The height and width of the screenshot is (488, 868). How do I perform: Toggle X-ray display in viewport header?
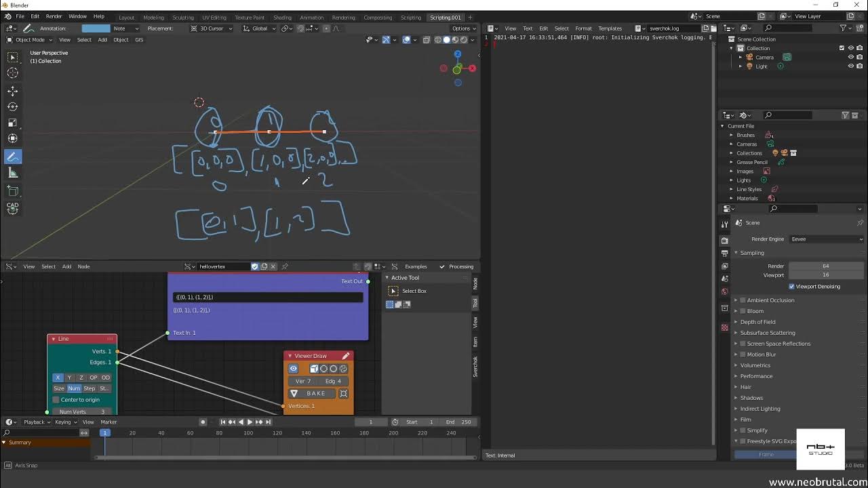(427, 40)
